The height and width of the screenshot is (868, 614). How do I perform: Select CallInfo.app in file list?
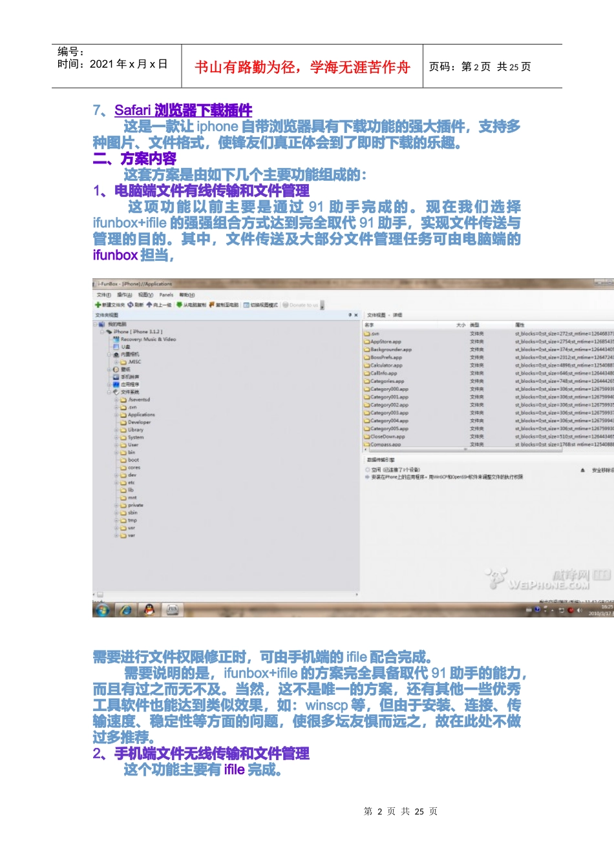point(381,373)
